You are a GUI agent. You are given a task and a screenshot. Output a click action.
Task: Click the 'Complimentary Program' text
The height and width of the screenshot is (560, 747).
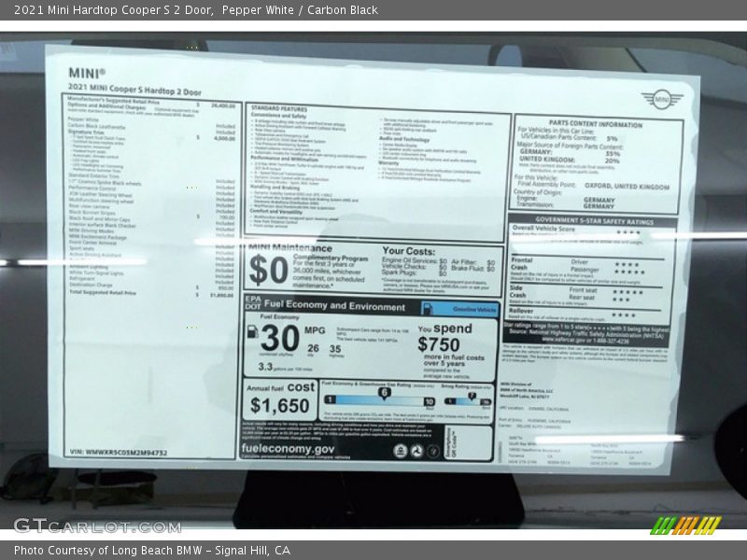pyautogui.click(x=331, y=259)
